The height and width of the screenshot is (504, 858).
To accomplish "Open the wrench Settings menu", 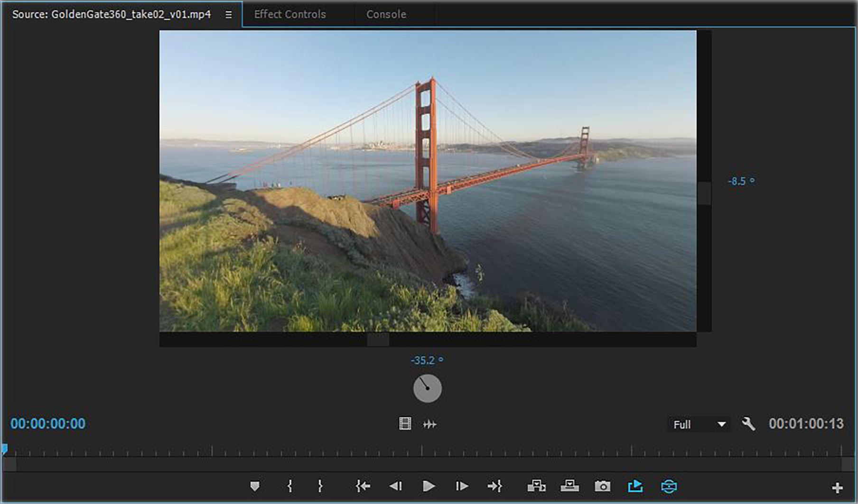I will coord(748,424).
